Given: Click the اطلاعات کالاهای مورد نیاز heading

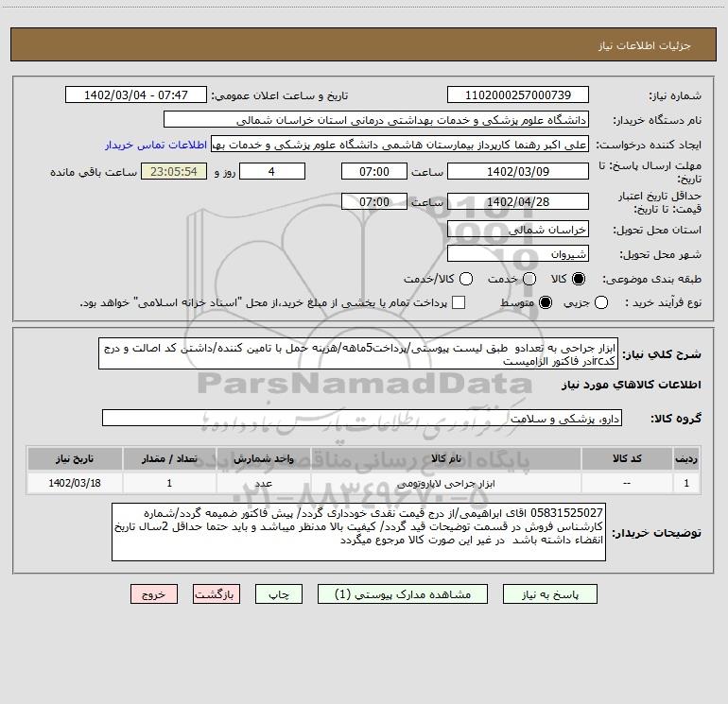Looking at the screenshot, I should 631,385.
